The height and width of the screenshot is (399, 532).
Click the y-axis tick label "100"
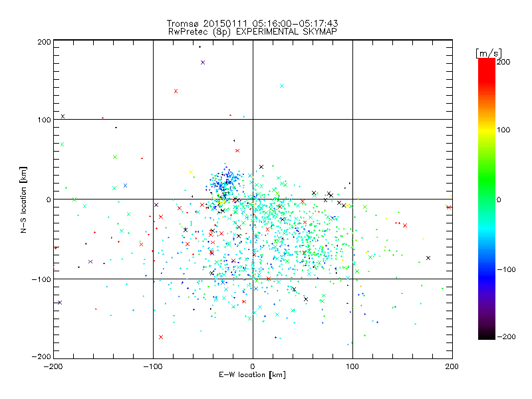(44, 120)
